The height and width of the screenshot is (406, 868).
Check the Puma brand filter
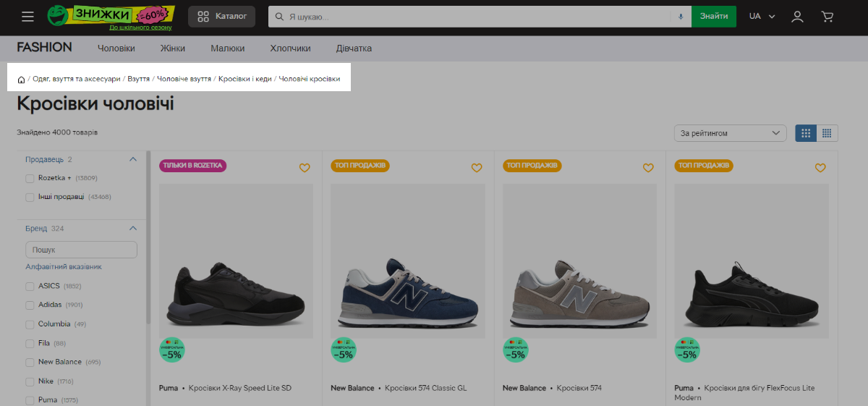30,399
